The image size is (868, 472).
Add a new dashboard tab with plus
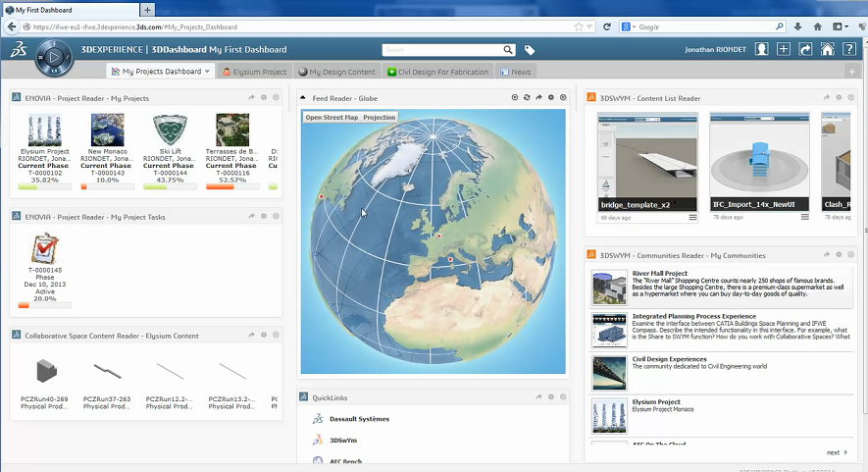click(x=852, y=72)
